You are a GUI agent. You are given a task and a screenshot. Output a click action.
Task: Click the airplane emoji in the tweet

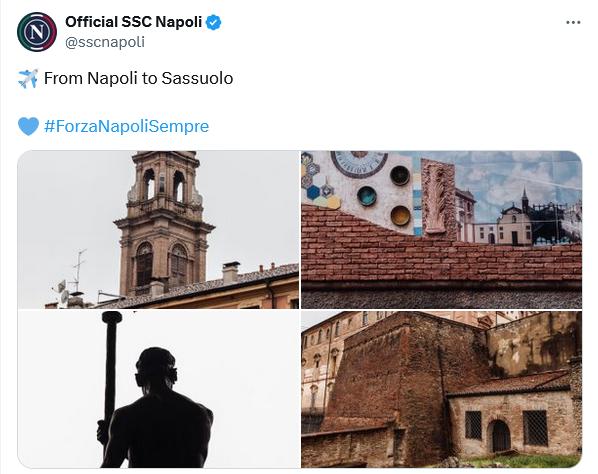click(28, 79)
